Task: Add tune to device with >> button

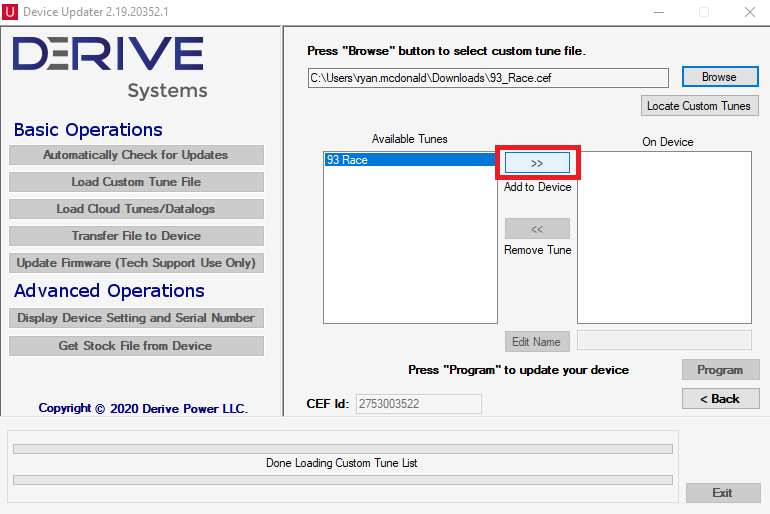Action: pyautogui.click(x=537, y=163)
